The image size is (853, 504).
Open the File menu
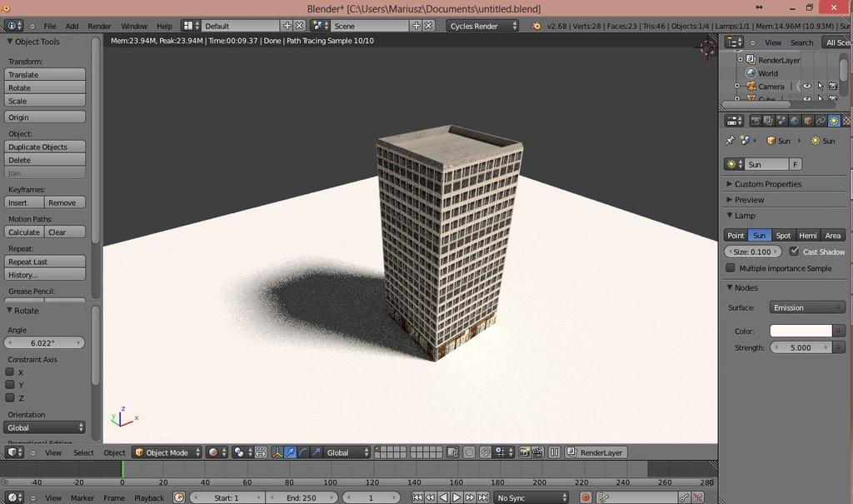49,26
